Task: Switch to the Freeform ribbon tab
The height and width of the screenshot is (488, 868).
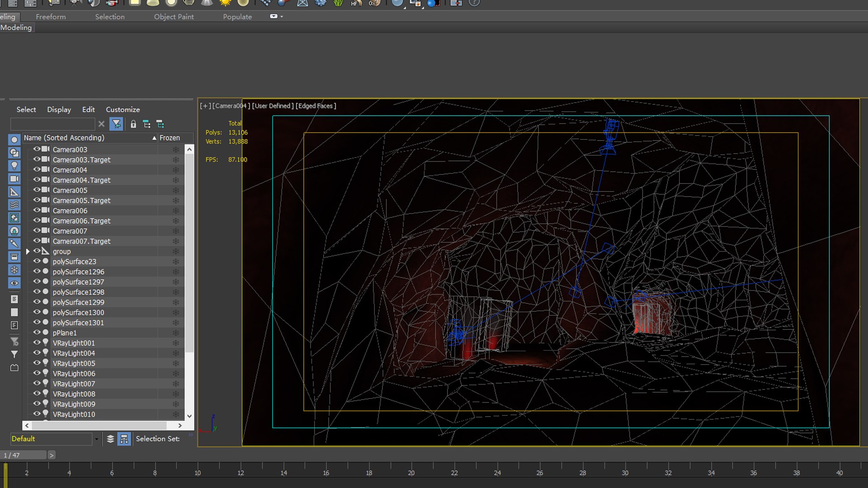Action: 51,17
